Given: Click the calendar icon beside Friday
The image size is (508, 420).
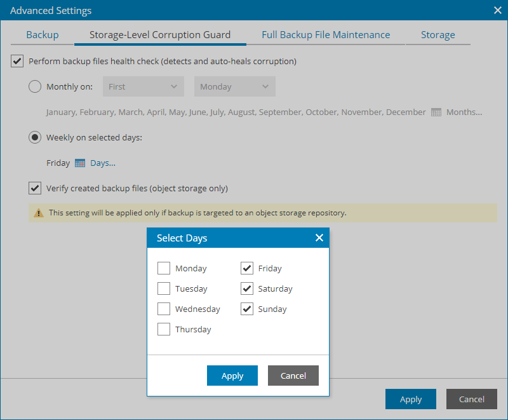Looking at the screenshot, I should [x=80, y=163].
